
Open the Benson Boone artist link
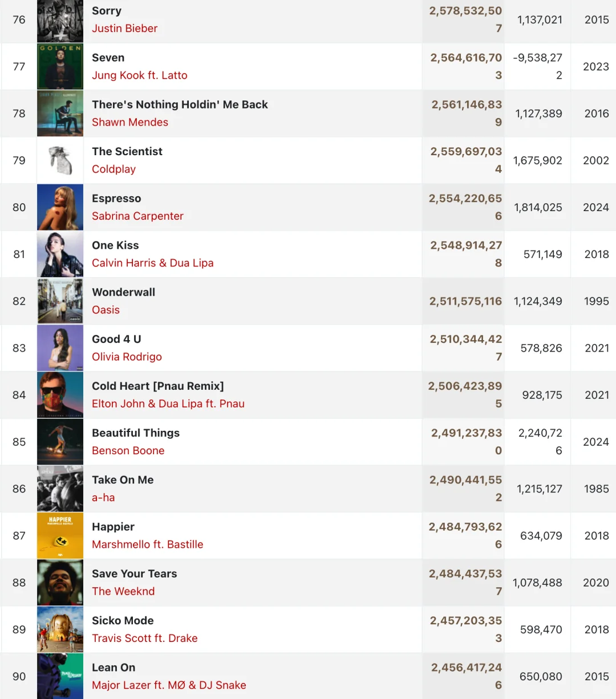click(128, 451)
